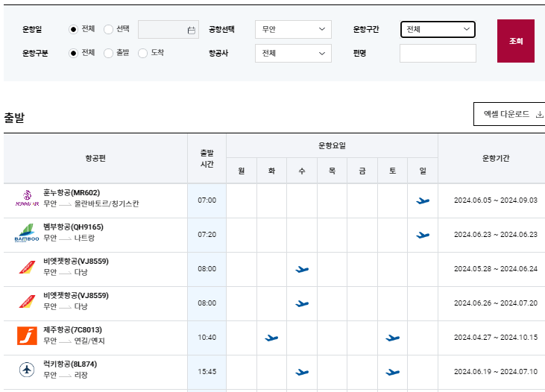Select 전체 radio for 운항구분
Viewport: 545px width, 392px height.
[73, 53]
